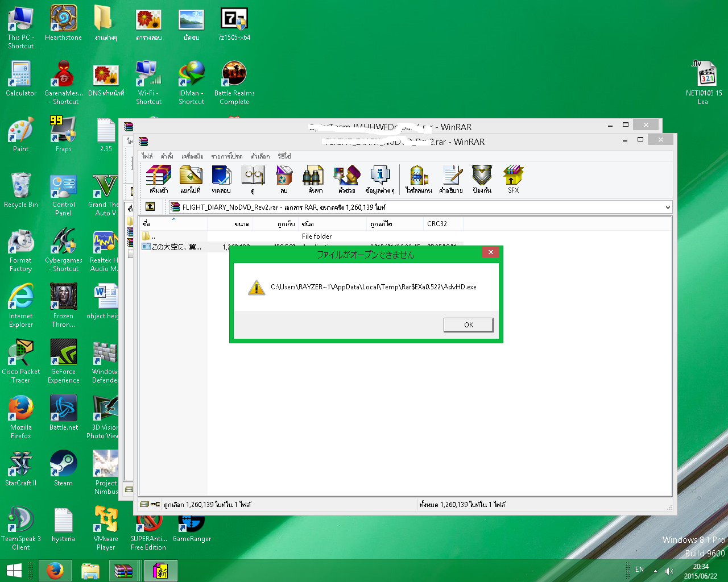The width and height of the screenshot is (728, 582).
Task: Sort by the ชื่อ (Name) column header
Action: pos(173,224)
